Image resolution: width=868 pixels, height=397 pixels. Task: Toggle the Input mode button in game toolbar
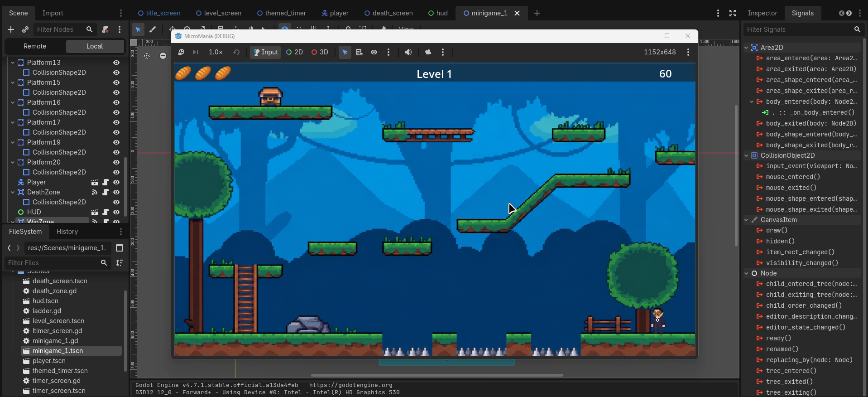tap(266, 52)
